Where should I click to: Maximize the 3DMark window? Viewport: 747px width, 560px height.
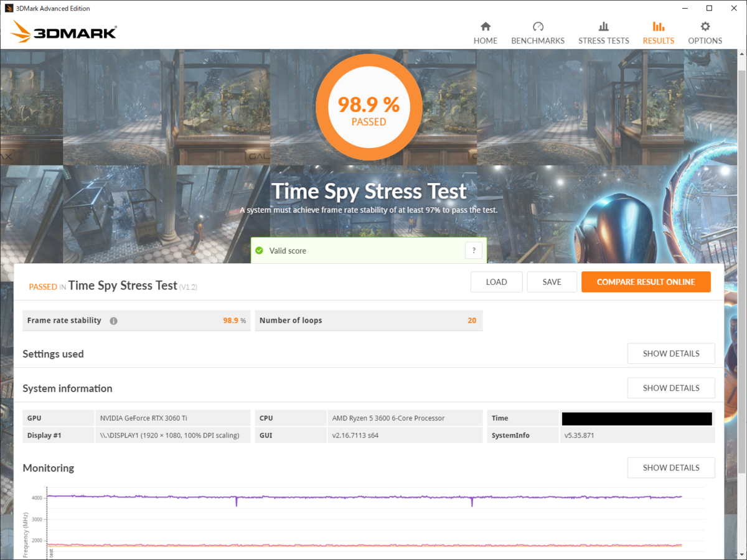click(709, 9)
